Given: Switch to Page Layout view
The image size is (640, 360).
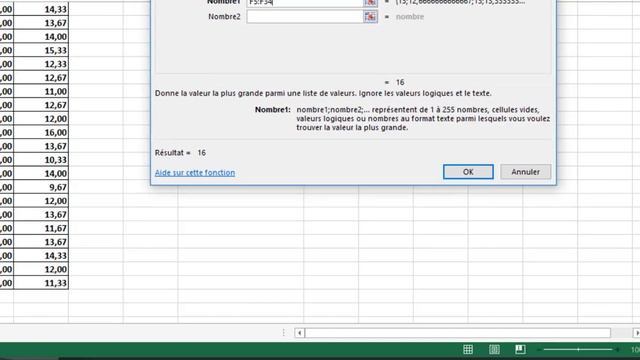Looking at the screenshot, I should (494, 349).
